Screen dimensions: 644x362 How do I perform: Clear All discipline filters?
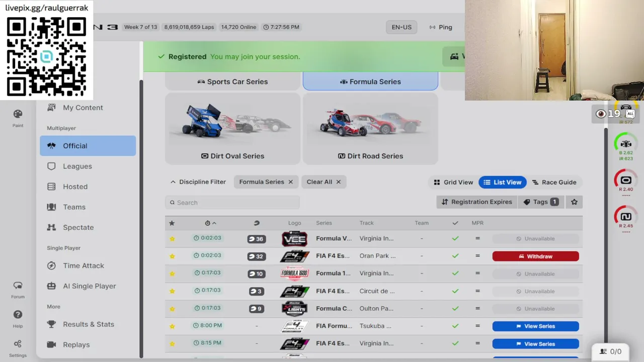(324, 182)
